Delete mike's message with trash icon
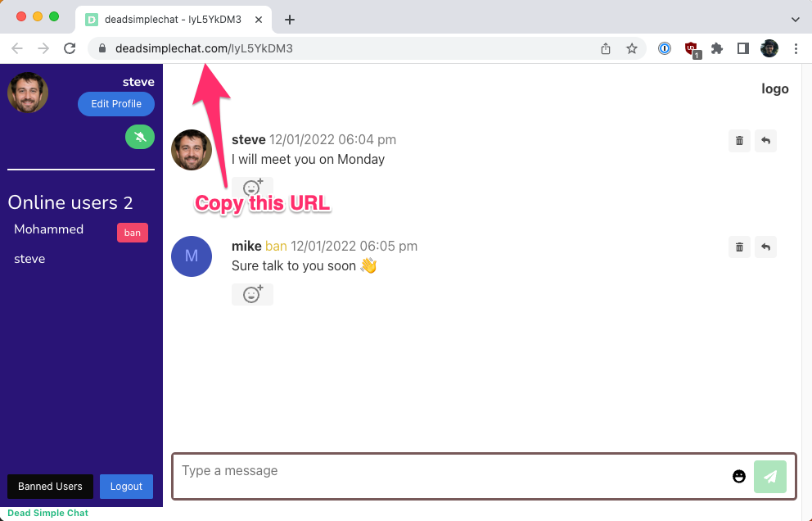The width and height of the screenshot is (812, 521). (739, 247)
